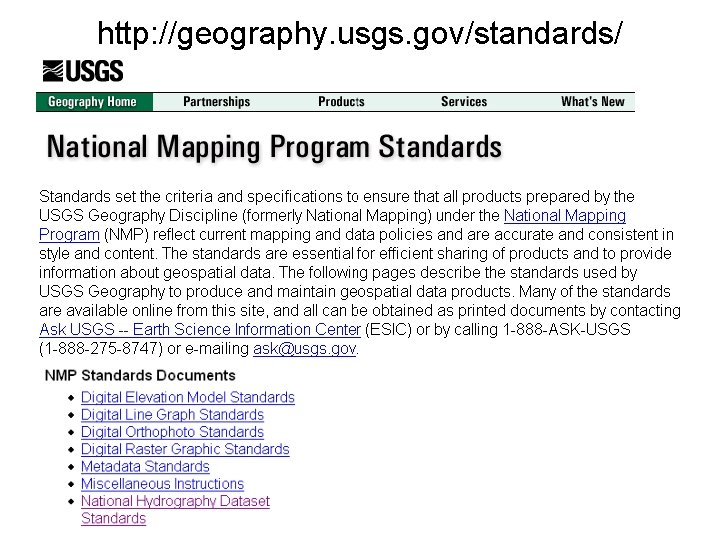Click the ask@usgs.gov email link
Screen dimensions: 720x540
(304, 349)
